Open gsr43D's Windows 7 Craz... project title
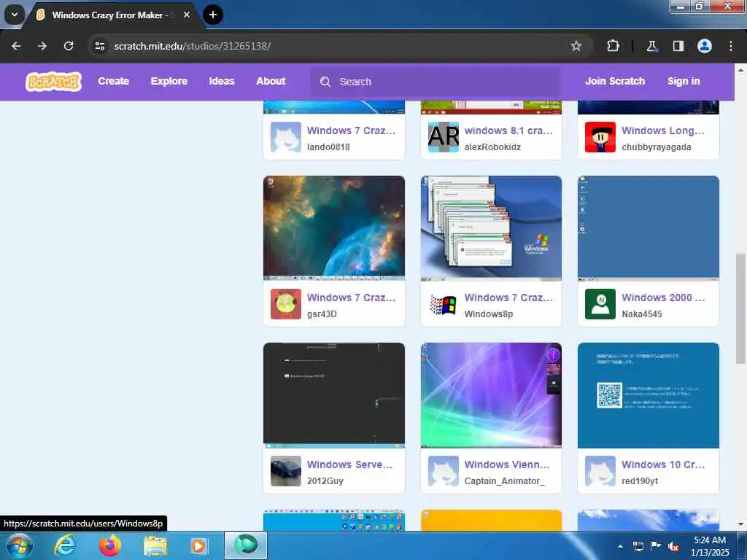The height and width of the screenshot is (560, 747). pos(351,297)
